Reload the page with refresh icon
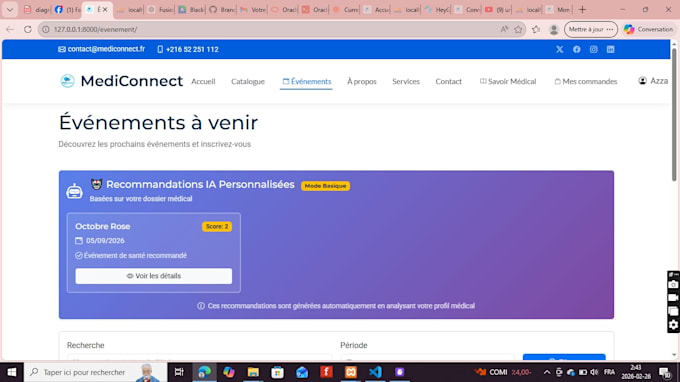The height and width of the screenshot is (382, 680). [28, 29]
